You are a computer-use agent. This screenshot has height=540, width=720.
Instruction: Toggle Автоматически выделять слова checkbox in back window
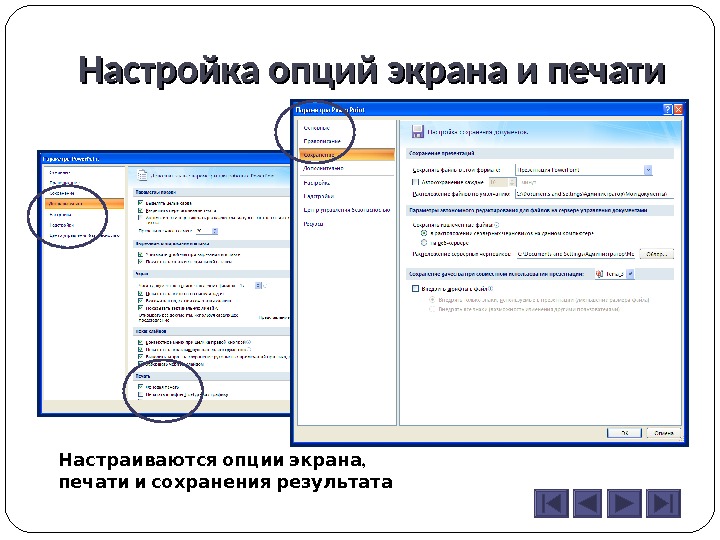click(x=141, y=202)
